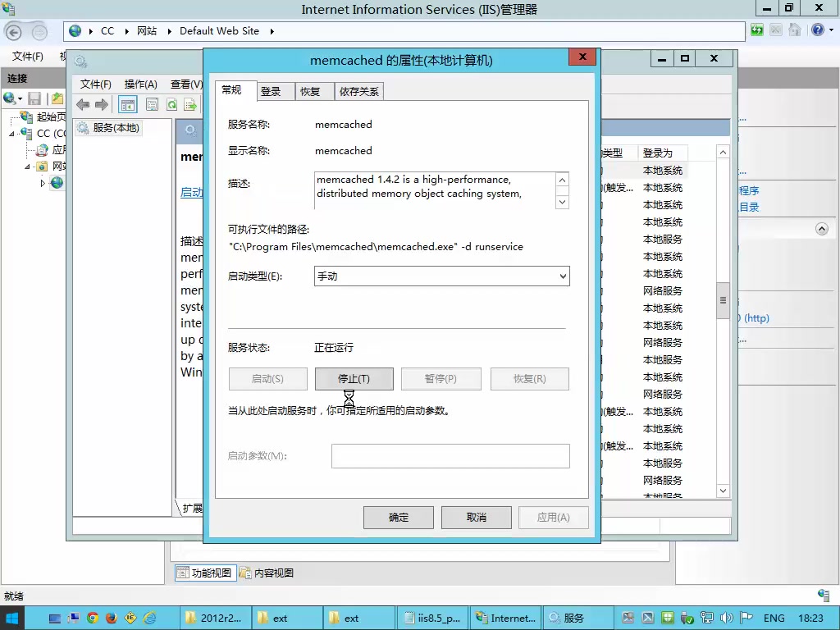The image size is (840, 630).
Task: Select the Default Web Site globe node
Action: click(57, 183)
